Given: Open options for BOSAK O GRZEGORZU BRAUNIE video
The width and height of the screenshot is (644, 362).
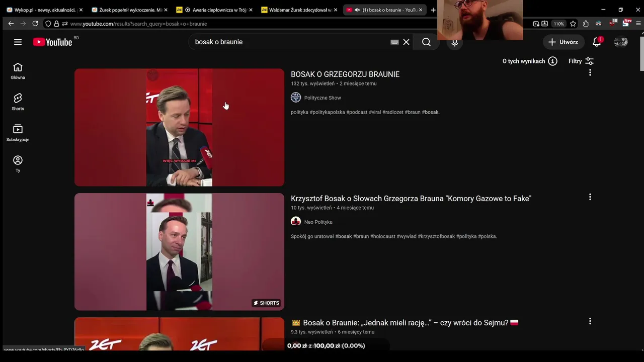Looking at the screenshot, I should click(590, 73).
